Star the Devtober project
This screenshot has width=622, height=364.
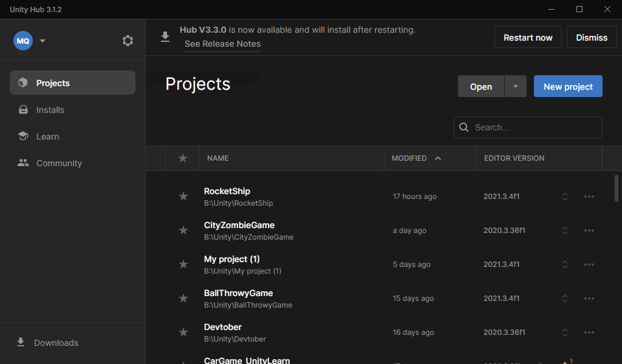click(x=183, y=332)
